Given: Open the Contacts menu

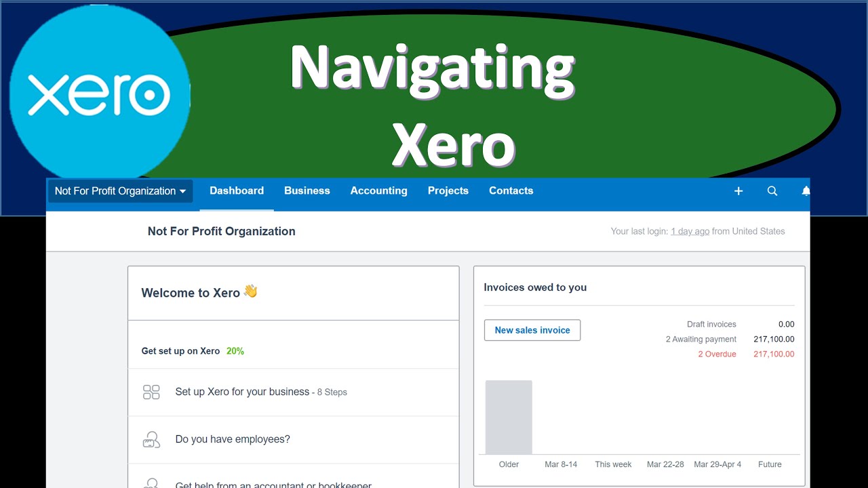Looking at the screenshot, I should point(511,191).
